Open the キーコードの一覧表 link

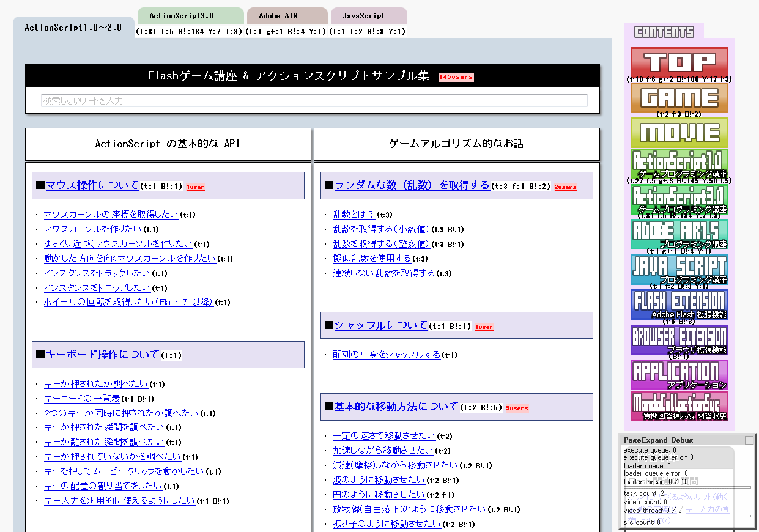point(82,399)
